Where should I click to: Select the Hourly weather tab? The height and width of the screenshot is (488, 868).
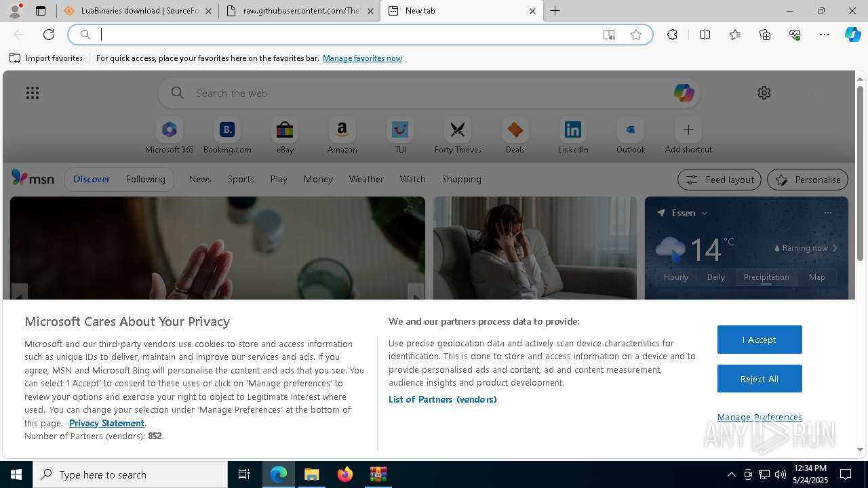click(x=676, y=277)
